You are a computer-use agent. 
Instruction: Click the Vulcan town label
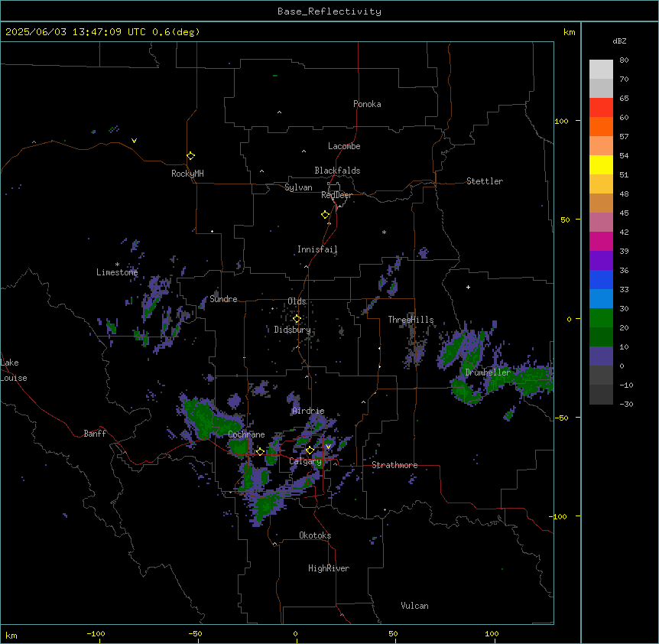pos(414,606)
